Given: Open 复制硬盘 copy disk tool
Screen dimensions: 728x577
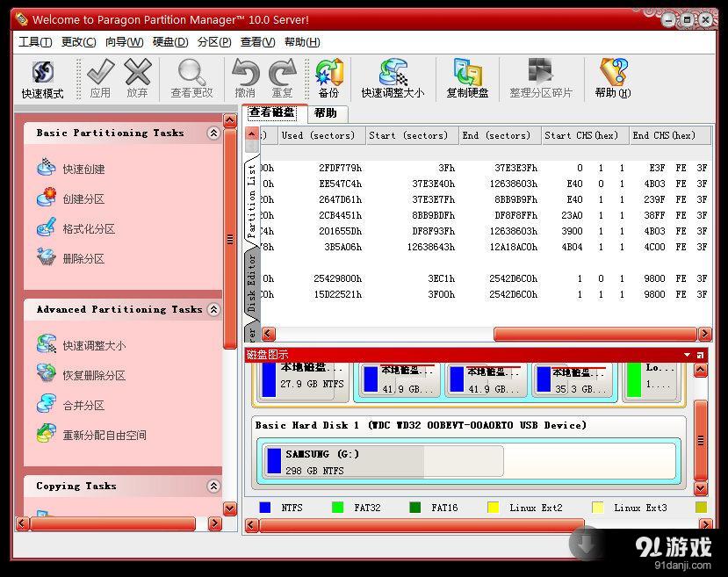Looking at the screenshot, I should [467, 78].
